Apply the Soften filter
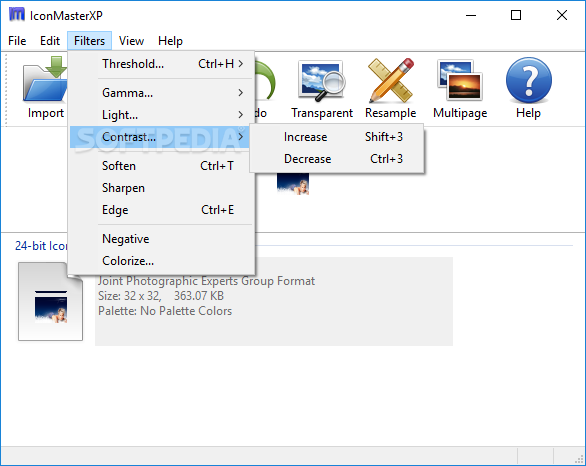 (161, 166)
